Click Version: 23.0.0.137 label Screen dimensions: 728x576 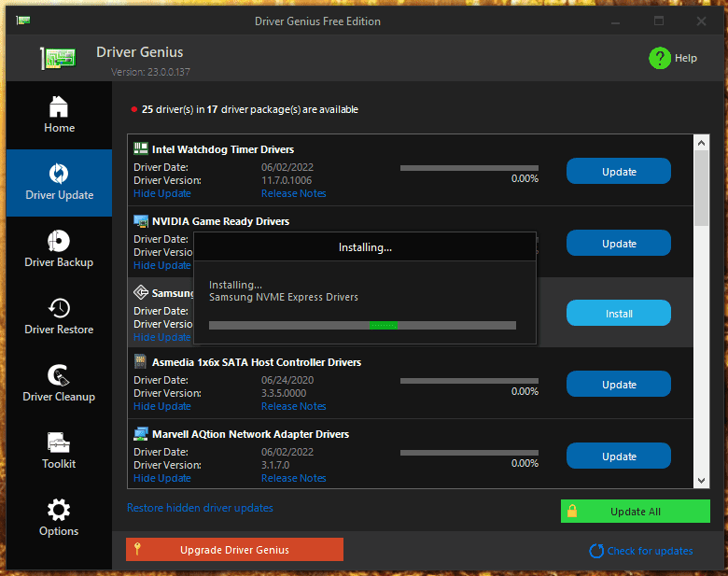tap(150, 72)
